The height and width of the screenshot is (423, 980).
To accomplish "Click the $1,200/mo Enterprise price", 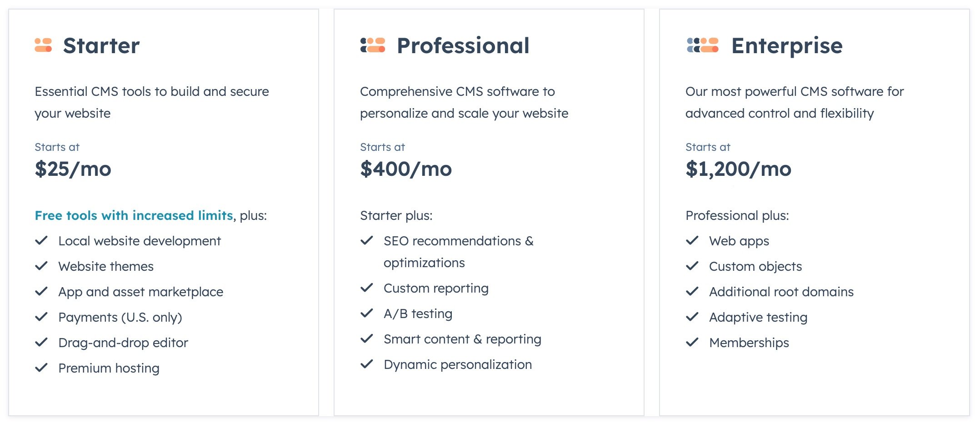I will (x=739, y=169).
